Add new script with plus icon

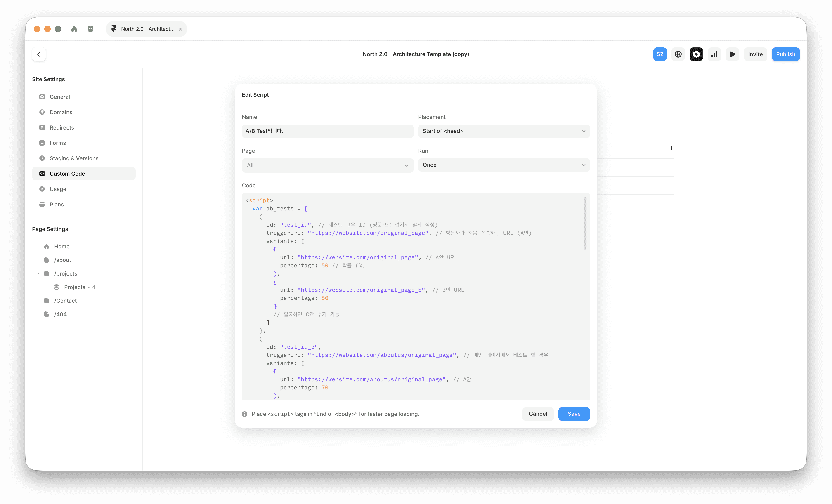(x=671, y=148)
